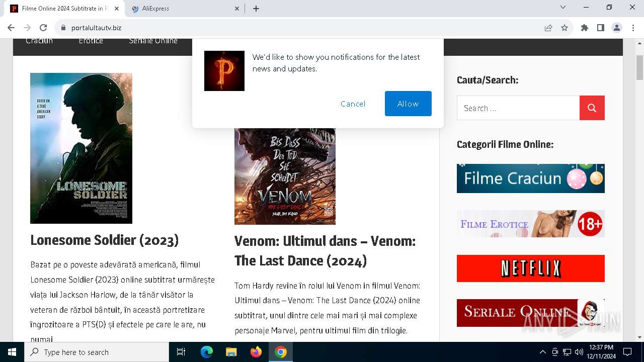Screen dimensions: 644x362
Task: Open taskbar clock showing 12:37 PM
Action: [x=600, y=352]
